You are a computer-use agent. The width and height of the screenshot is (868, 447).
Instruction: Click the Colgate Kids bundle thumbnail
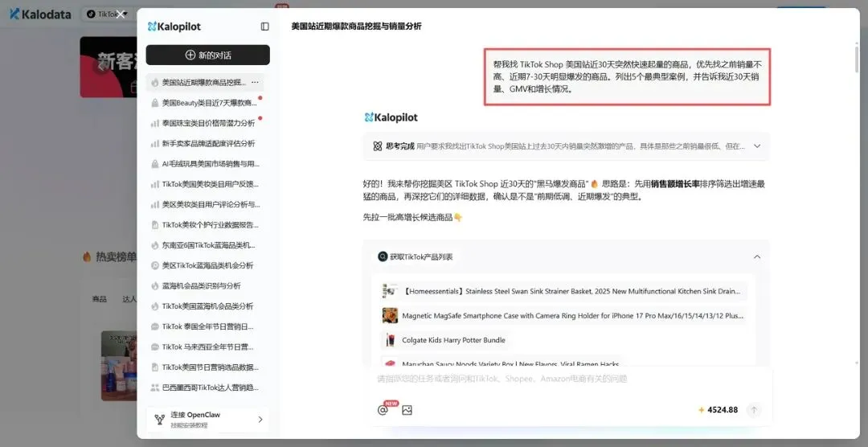390,340
